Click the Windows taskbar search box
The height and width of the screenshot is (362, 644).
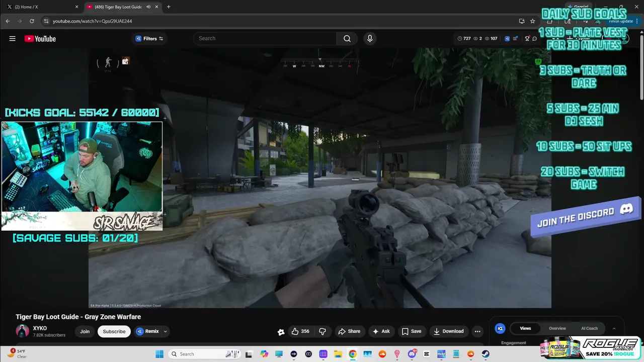point(205,354)
